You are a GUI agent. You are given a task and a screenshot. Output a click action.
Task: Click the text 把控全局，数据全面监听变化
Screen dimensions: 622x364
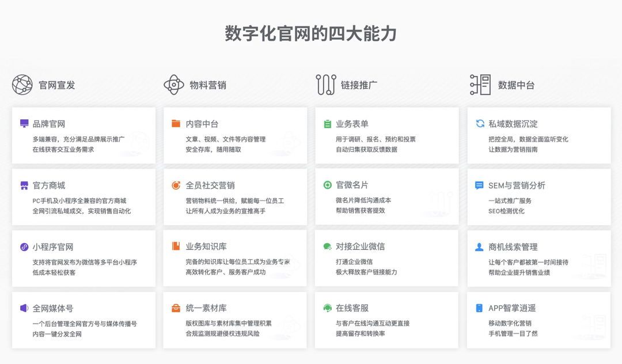tap(528, 139)
